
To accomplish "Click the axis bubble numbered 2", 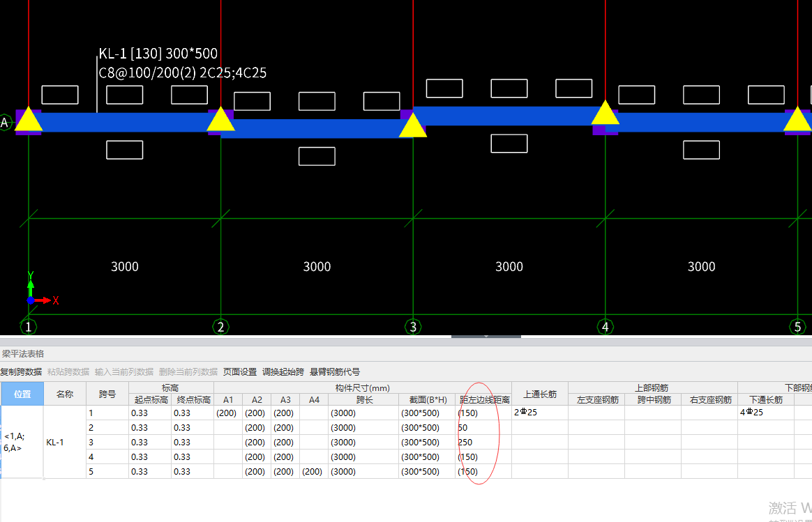I will [220, 327].
